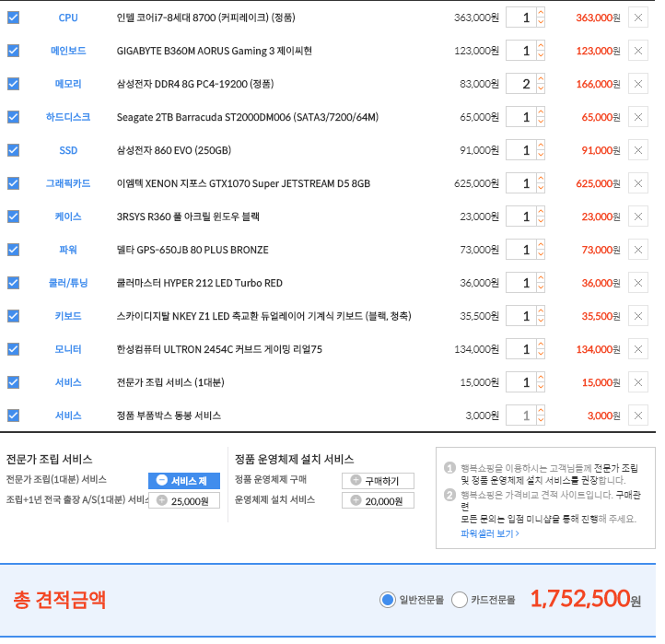Uncheck the 키보드 row checkbox
The image size is (665, 644).
[x=13, y=316]
